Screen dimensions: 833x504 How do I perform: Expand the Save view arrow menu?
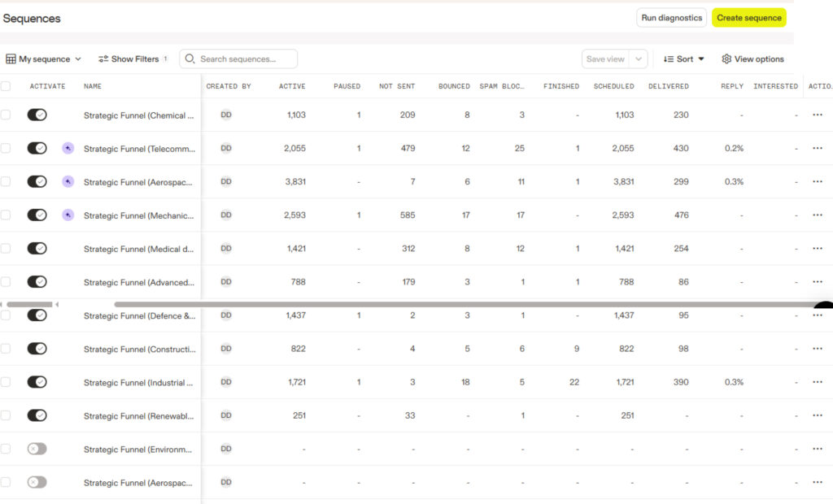tap(639, 59)
